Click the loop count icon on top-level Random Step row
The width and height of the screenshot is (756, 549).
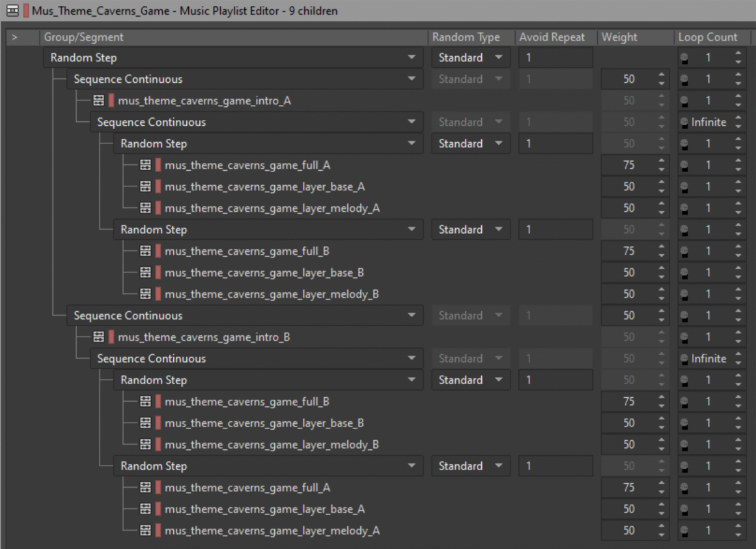coord(684,58)
